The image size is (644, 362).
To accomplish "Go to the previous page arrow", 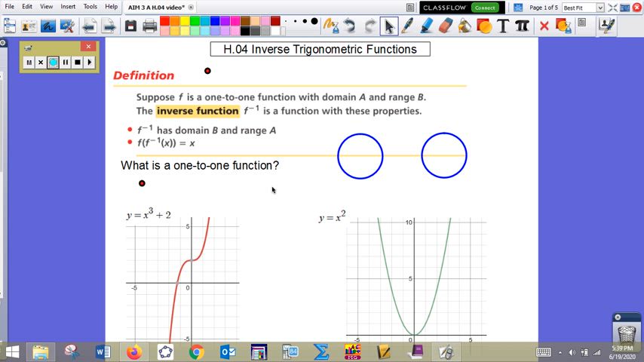I will [x=89, y=26].
